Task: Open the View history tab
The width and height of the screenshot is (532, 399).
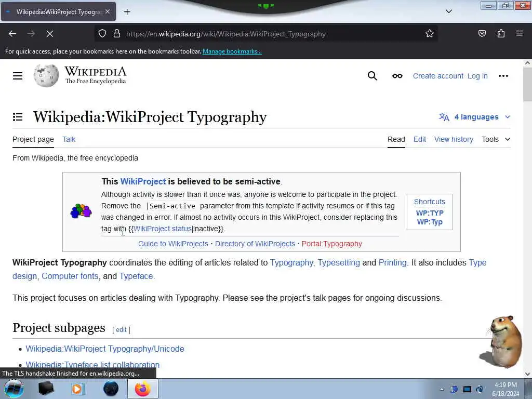Action: [454, 139]
